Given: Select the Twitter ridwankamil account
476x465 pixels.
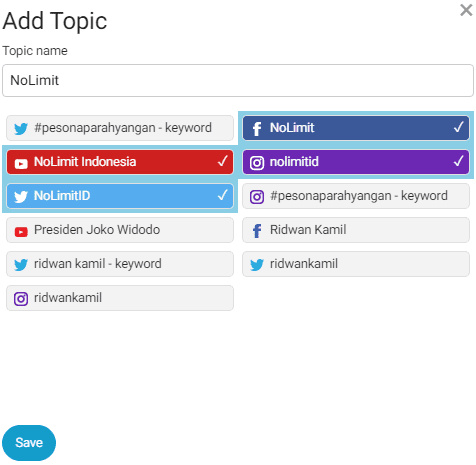Looking at the screenshot, I should [x=356, y=264].
